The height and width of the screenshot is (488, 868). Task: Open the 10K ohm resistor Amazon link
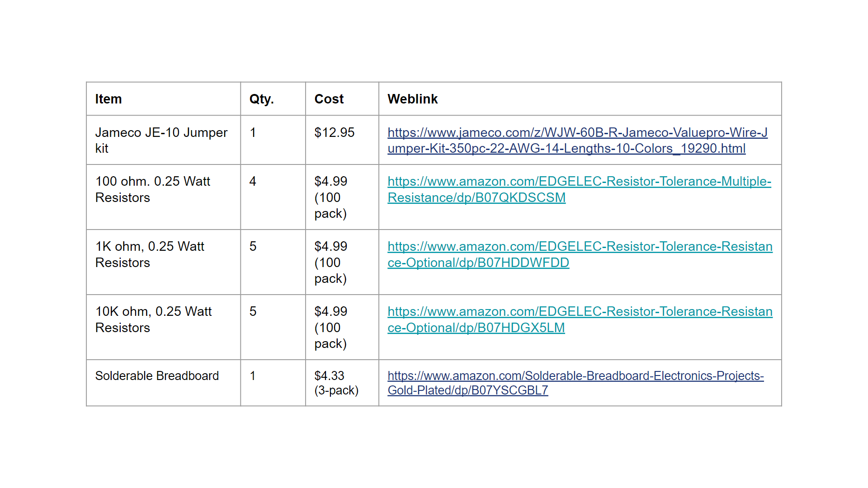point(580,312)
